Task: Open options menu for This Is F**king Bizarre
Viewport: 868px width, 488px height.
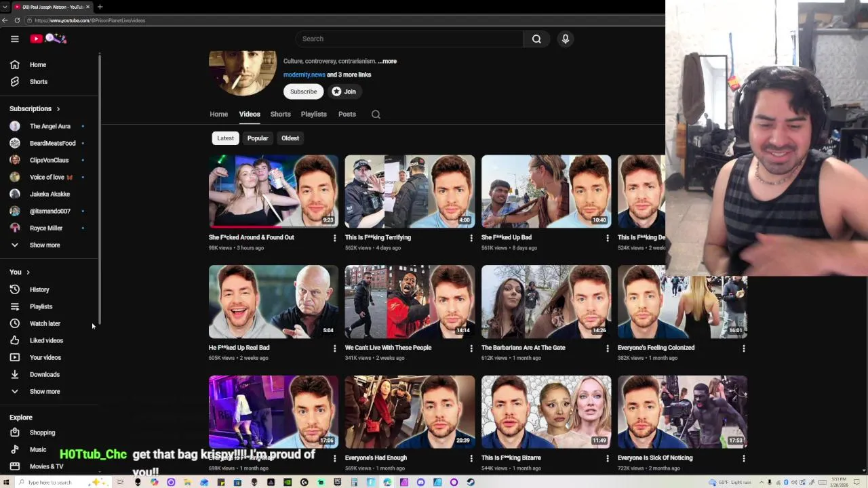Action: coord(608,458)
